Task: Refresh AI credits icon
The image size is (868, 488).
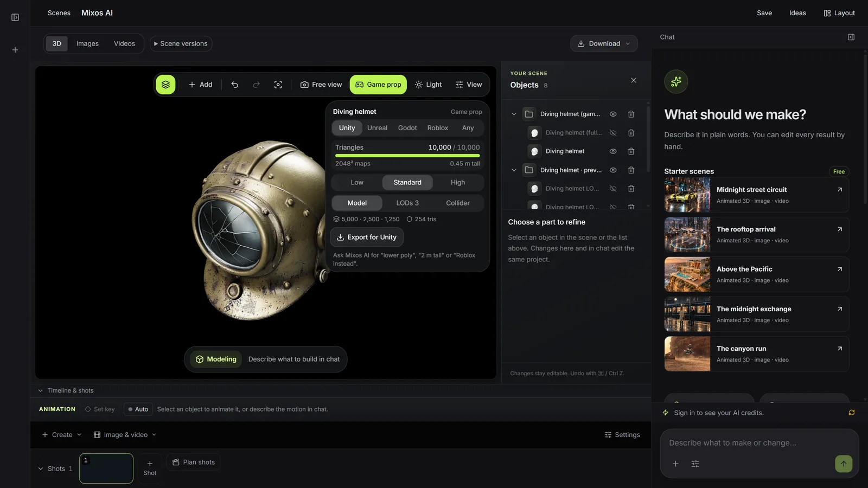Action: coord(852,413)
